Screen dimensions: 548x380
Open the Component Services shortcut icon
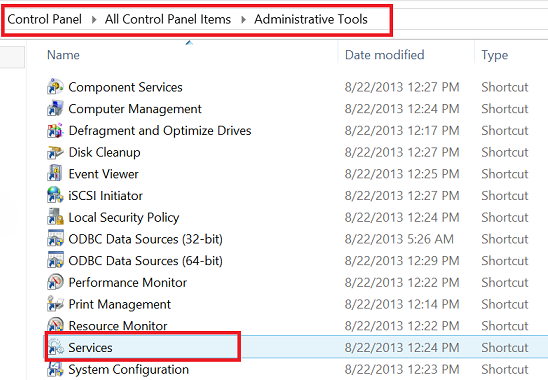tap(55, 87)
